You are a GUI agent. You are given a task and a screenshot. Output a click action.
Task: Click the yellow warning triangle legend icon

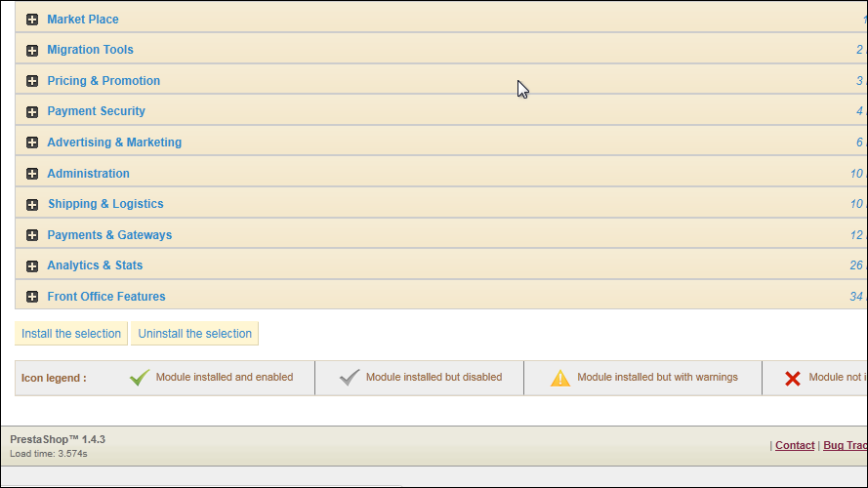(x=560, y=378)
